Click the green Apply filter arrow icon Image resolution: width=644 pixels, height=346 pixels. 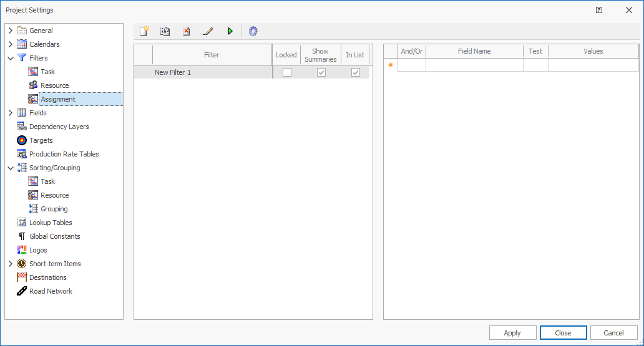230,31
